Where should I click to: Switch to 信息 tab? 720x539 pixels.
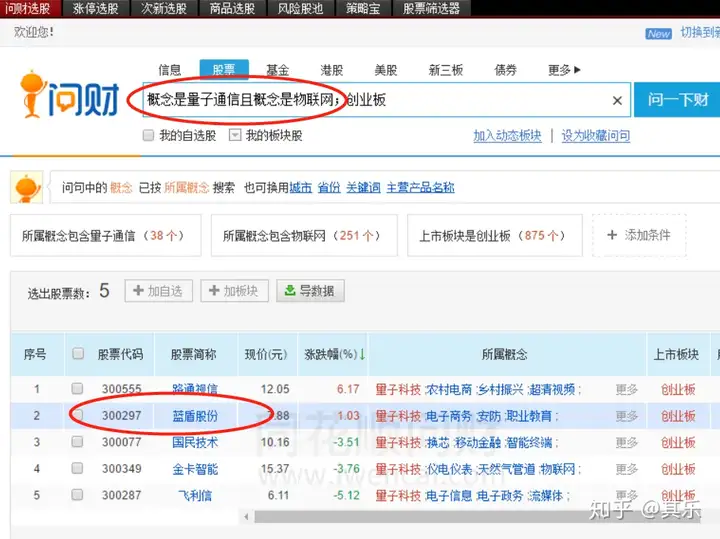170,70
